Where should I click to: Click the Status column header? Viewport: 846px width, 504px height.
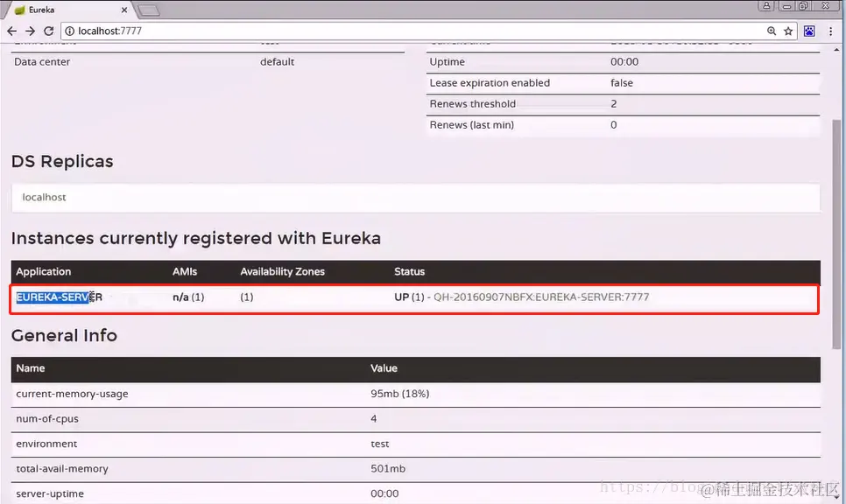(409, 271)
